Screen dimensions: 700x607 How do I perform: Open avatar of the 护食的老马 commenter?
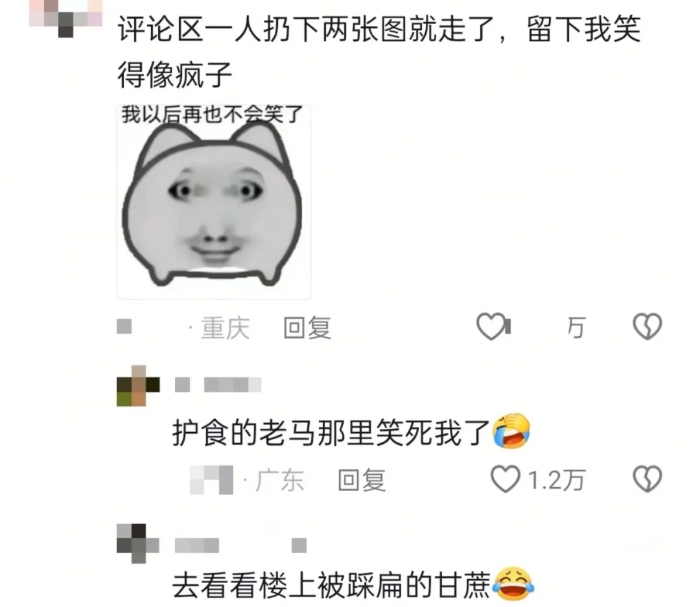click(x=138, y=385)
